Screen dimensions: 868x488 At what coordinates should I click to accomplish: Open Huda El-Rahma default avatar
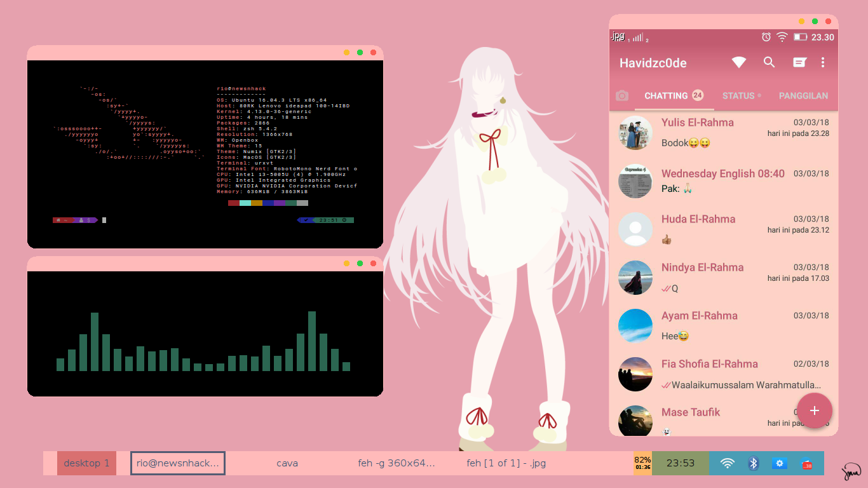(635, 229)
